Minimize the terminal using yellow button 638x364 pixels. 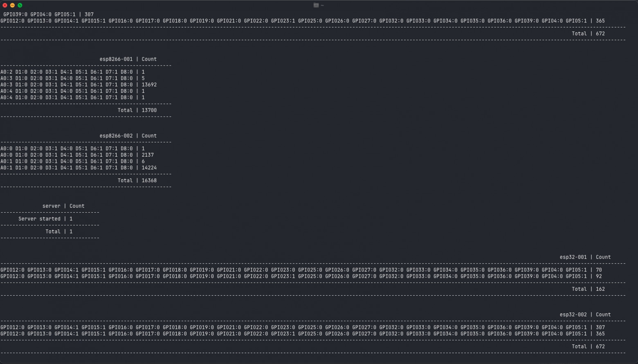point(12,5)
